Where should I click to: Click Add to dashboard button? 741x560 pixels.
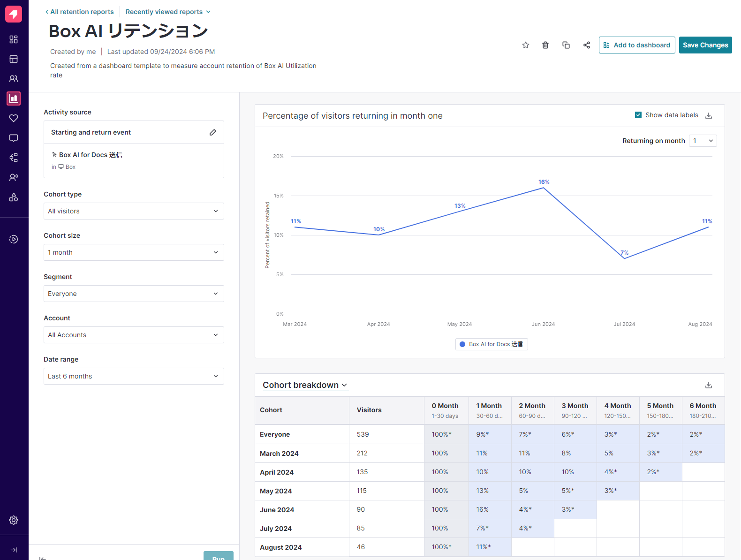pos(637,45)
